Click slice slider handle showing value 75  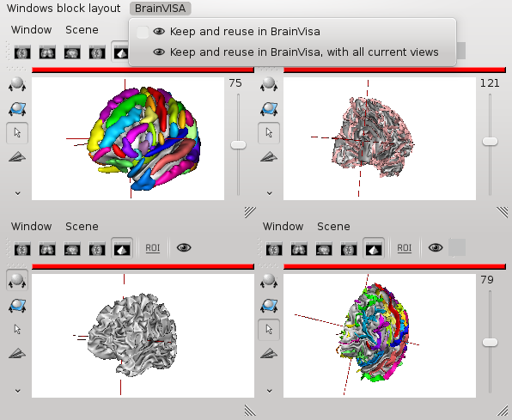[238, 144]
